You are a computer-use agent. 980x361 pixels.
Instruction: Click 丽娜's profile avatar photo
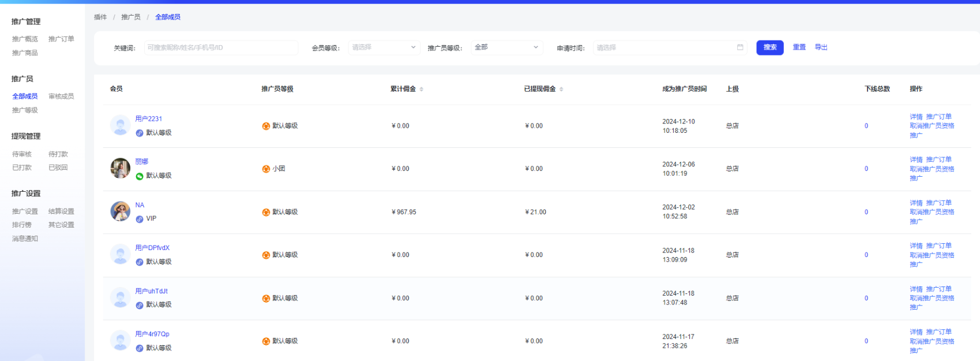point(120,168)
